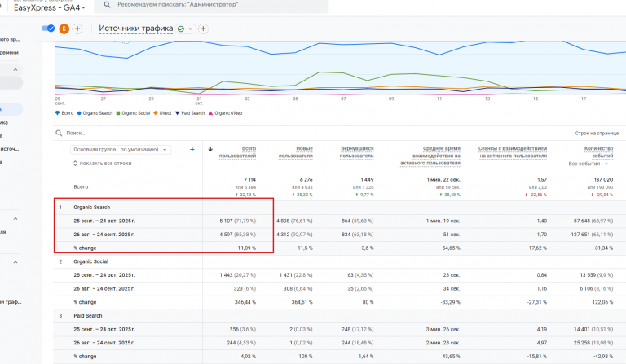Click the search magnifier icon in top bar

107,5
